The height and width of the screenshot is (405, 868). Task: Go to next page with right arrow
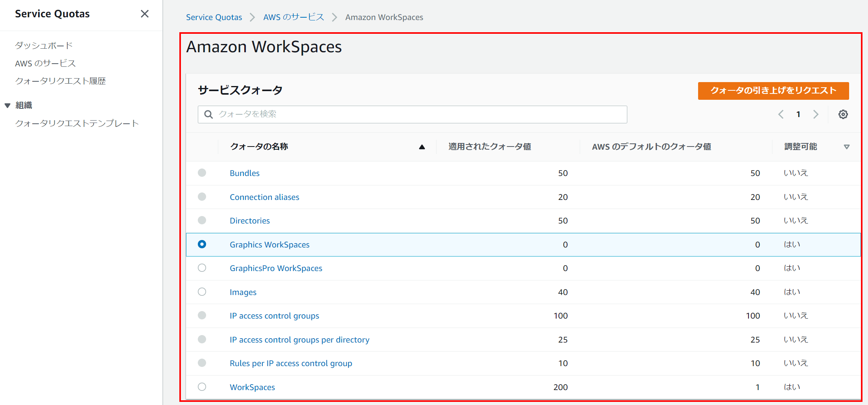(816, 114)
